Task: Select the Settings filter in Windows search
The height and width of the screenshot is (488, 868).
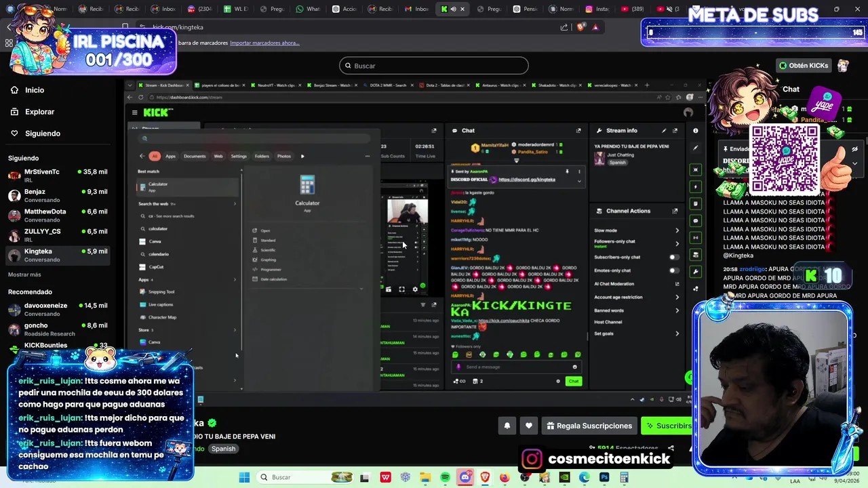Action: pyautogui.click(x=239, y=156)
